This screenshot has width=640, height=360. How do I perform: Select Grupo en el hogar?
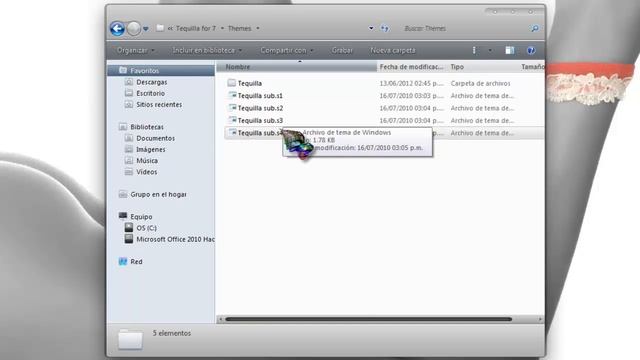158,194
